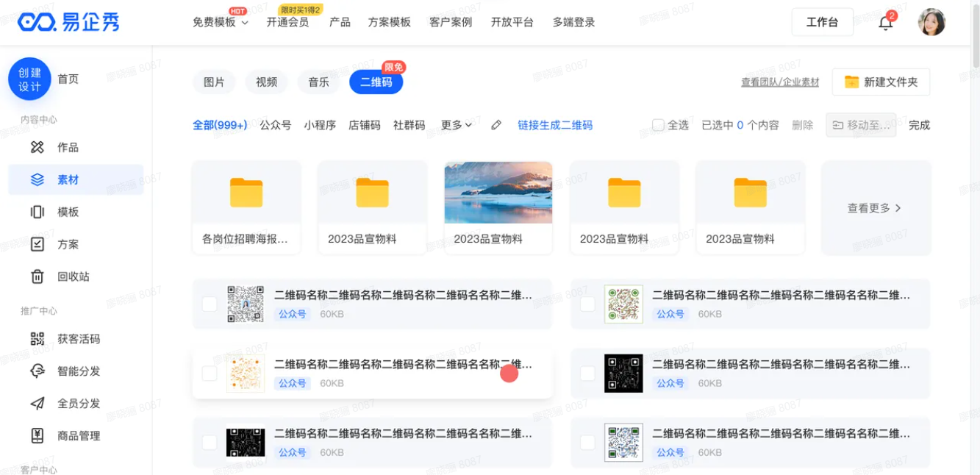Click the orange dotted QR code thumbnail
The height and width of the screenshot is (475, 980).
[x=246, y=373]
